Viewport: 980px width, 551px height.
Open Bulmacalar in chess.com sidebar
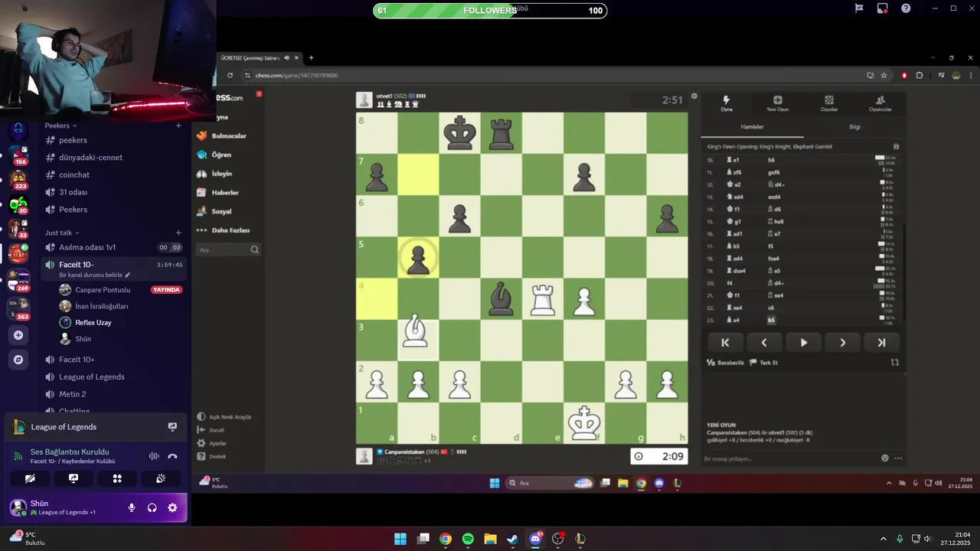pyautogui.click(x=222, y=135)
